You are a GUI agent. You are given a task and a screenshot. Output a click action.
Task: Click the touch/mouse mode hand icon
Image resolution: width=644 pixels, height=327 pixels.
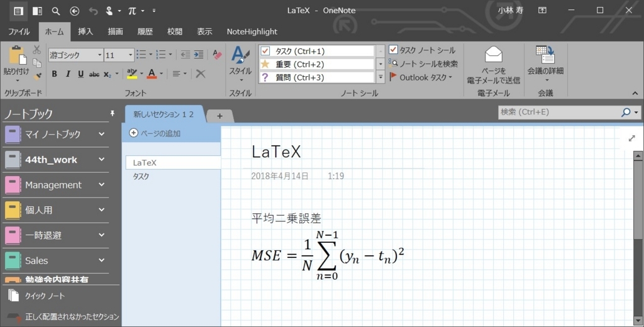109,11
